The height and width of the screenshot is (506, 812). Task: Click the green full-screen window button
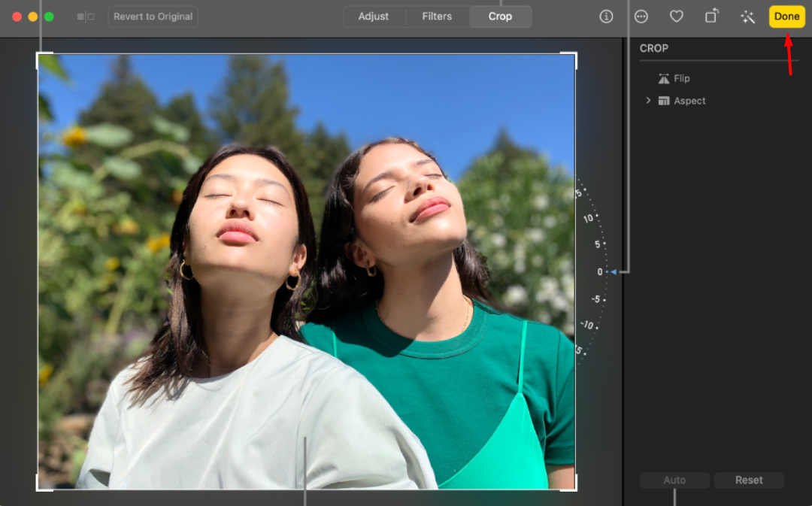pos(49,17)
